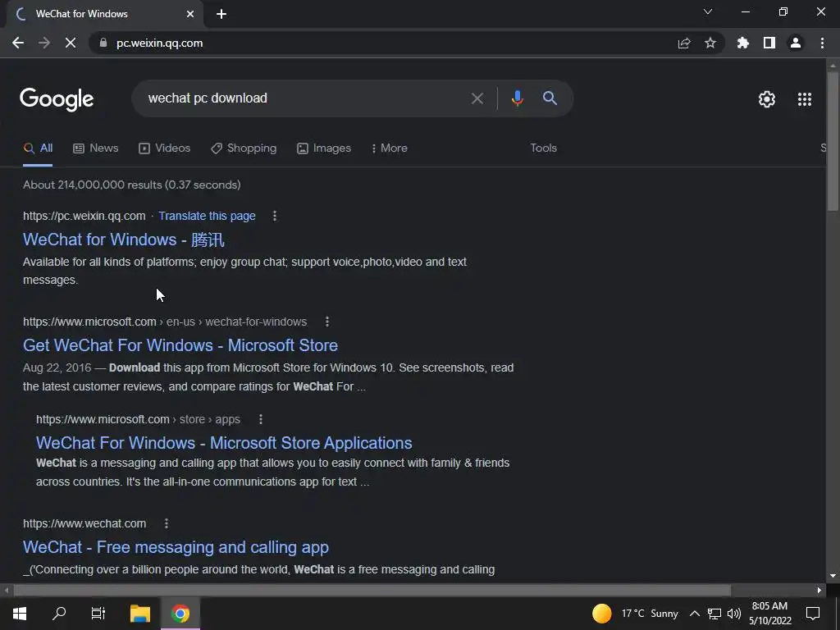Open WeChat for Windows - 腾讯 result
The width and height of the screenshot is (840, 630).
click(124, 240)
